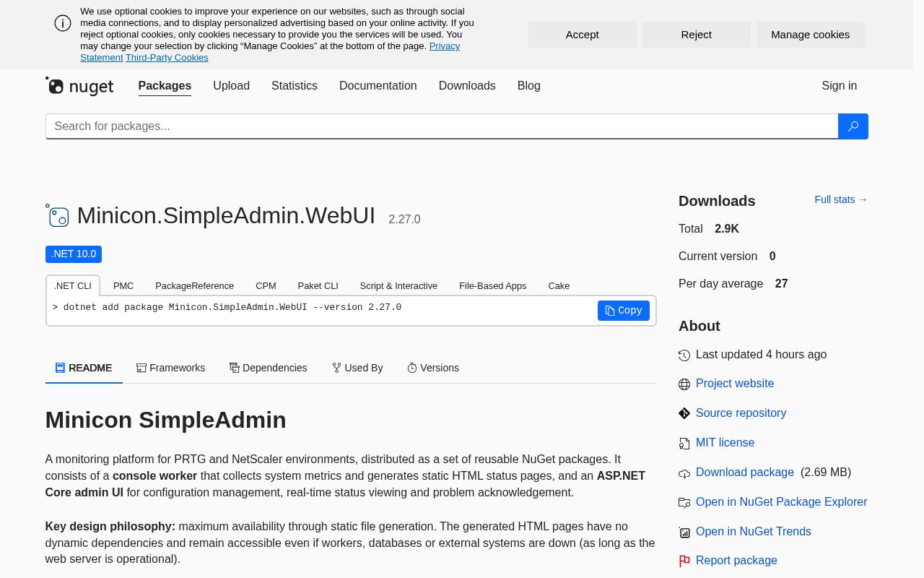Click the flag icon beside Report package
924x578 pixels.
(x=684, y=561)
